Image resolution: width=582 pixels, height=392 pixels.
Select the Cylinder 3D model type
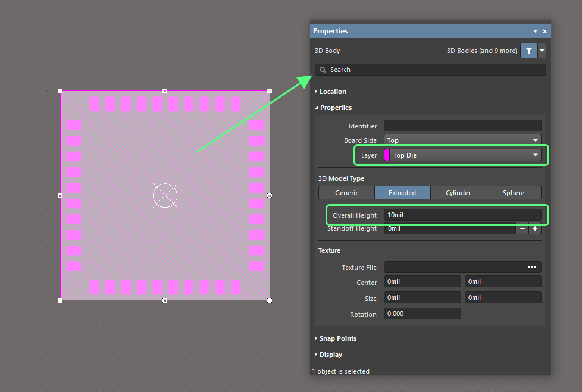tap(458, 193)
